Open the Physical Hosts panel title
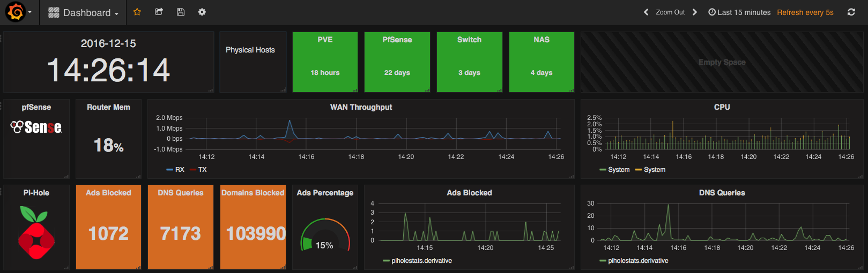The width and height of the screenshot is (868, 273). (250, 50)
